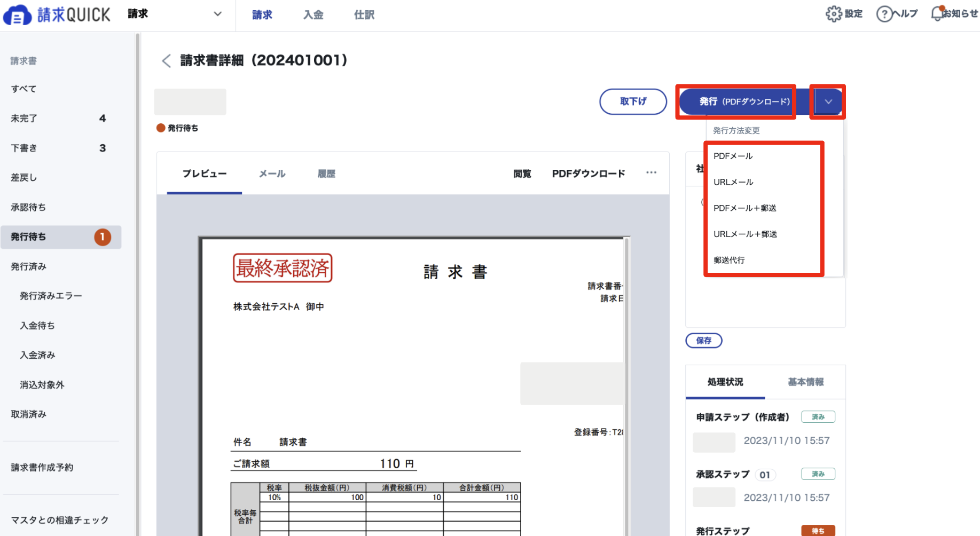The width and height of the screenshot is (980, 536).
Task: Click the 保存 button
Action: pos(703,341)
